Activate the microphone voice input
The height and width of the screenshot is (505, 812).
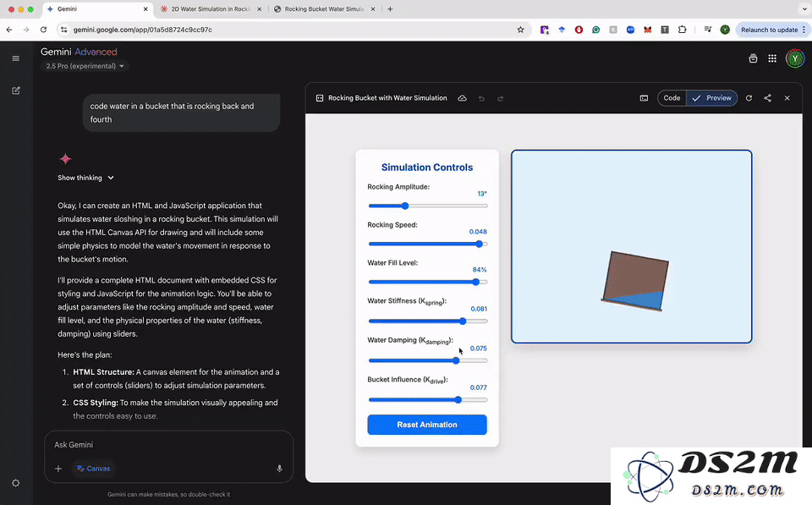[x=279, y=469]
